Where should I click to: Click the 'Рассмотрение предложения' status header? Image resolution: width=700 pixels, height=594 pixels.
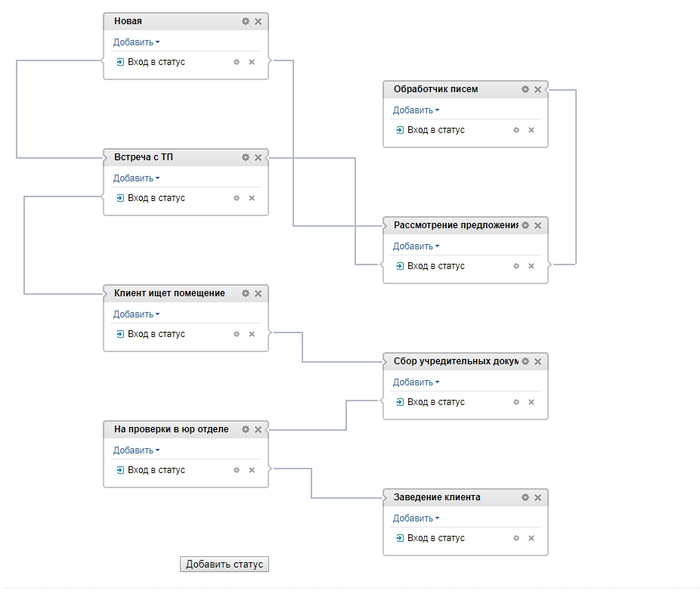point(455,225)
